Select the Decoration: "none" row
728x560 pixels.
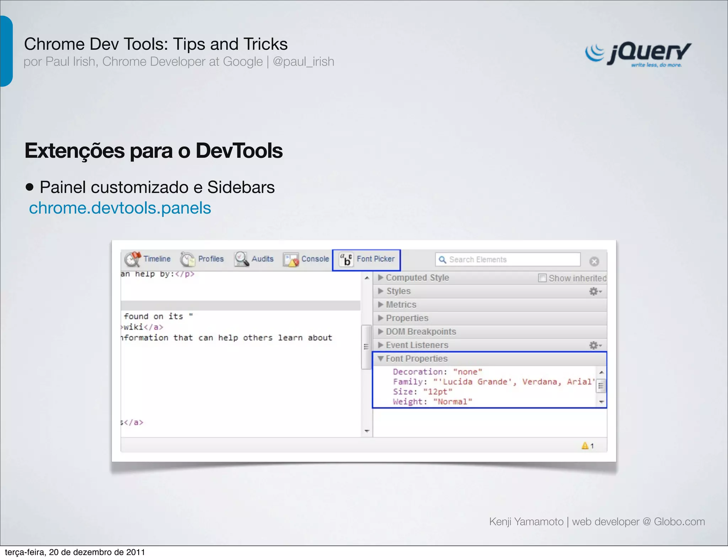pos(438,372)
